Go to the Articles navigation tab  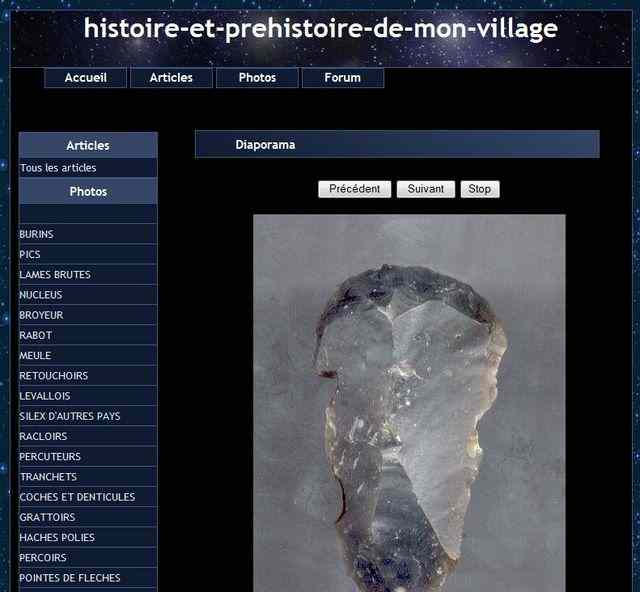pos(171,78)
